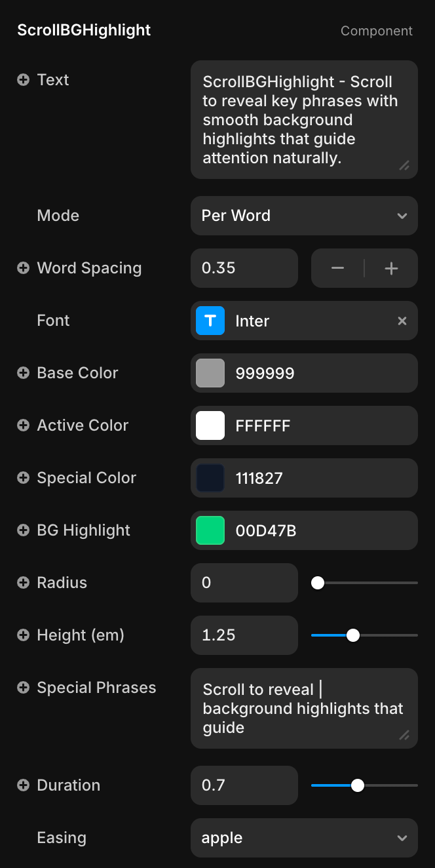
Task: Open the Base Color gray swatch
Action: coord(210,373)
